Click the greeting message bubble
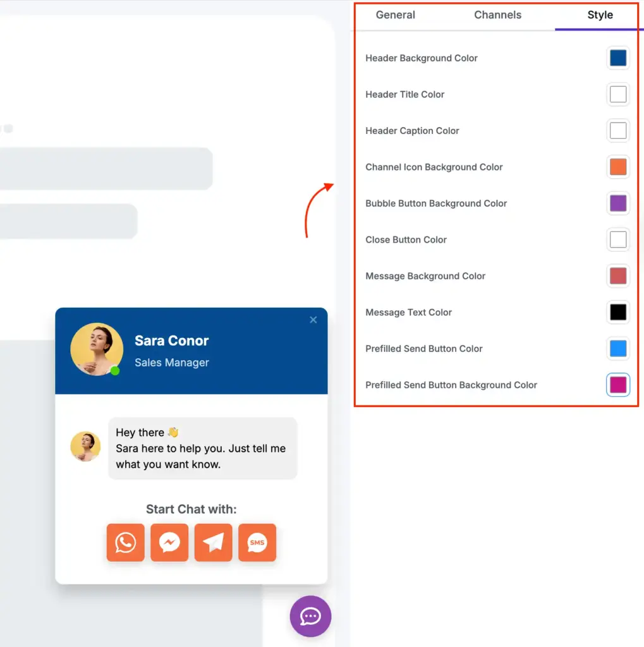Viewport: 644px width, 647px height. (x=202, y=447)
